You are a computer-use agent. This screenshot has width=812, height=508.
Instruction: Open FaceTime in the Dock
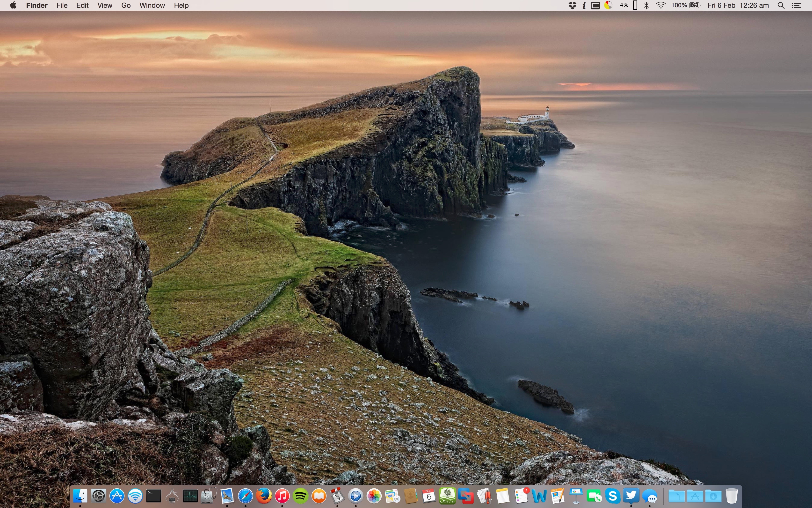(x=594, y=496)
